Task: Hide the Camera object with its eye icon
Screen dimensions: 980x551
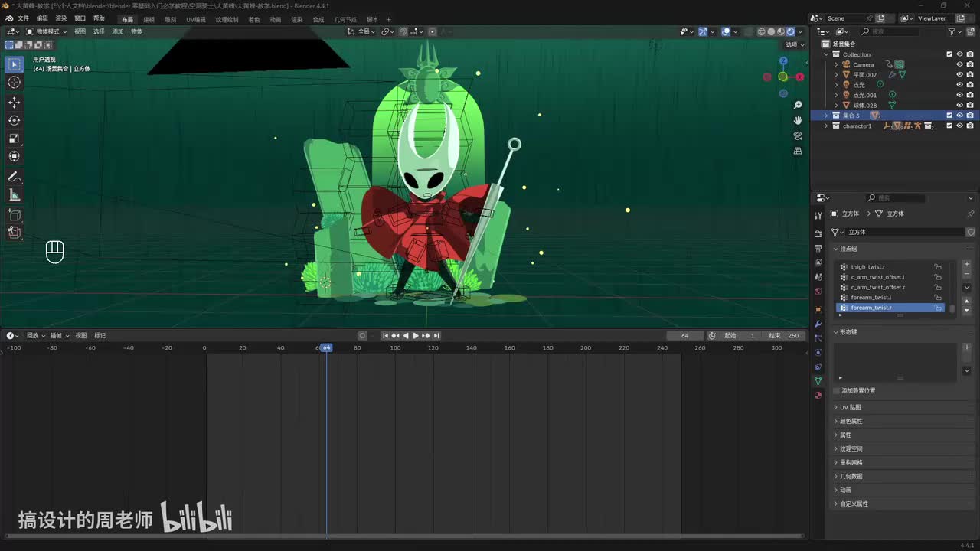Action: (959, 65)
